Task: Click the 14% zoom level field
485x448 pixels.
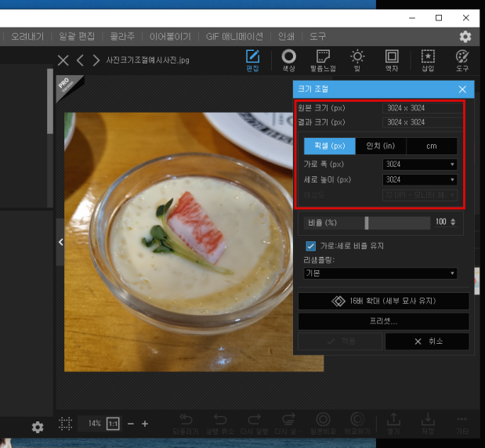Action: coord(94,424)
